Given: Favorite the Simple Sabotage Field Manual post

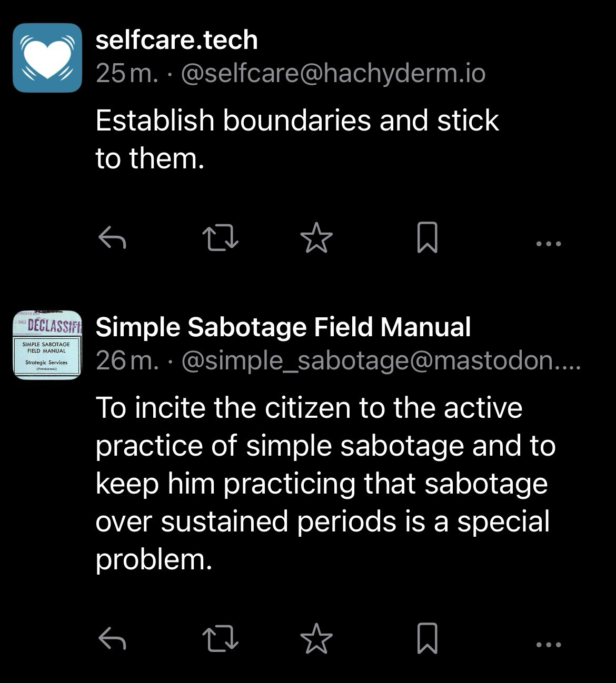Looking at the screenshot, I should point(316,638).
